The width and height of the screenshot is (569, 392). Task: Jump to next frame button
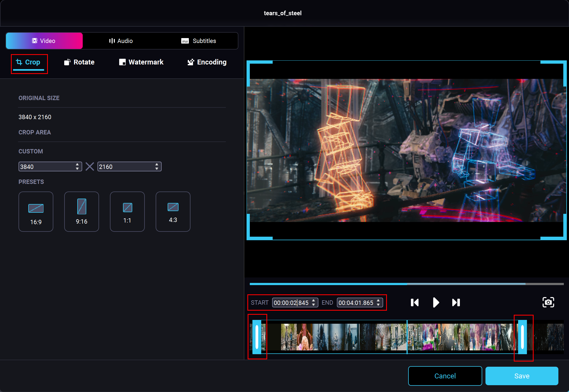[x=456, y=303]
